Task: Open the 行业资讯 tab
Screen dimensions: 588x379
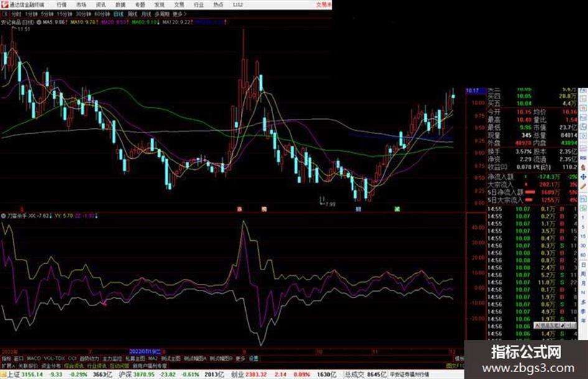Action: tap(96, 365)
